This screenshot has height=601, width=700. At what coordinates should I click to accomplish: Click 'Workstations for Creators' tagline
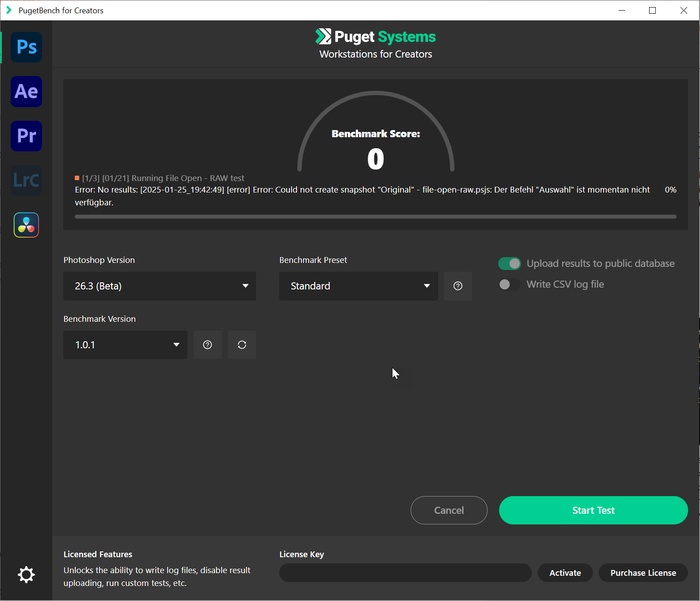point(376,54)
